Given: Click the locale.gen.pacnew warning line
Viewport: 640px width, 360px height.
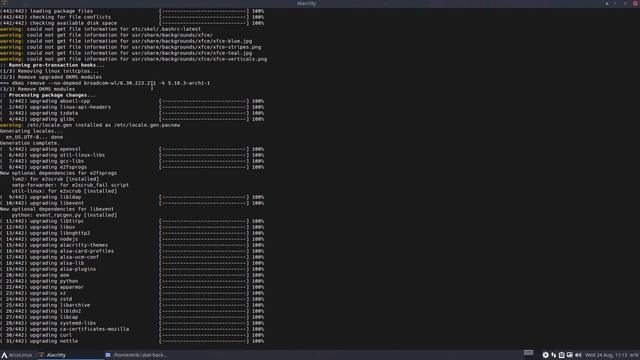Looking at the screenshot, I should tap(90, 125).
